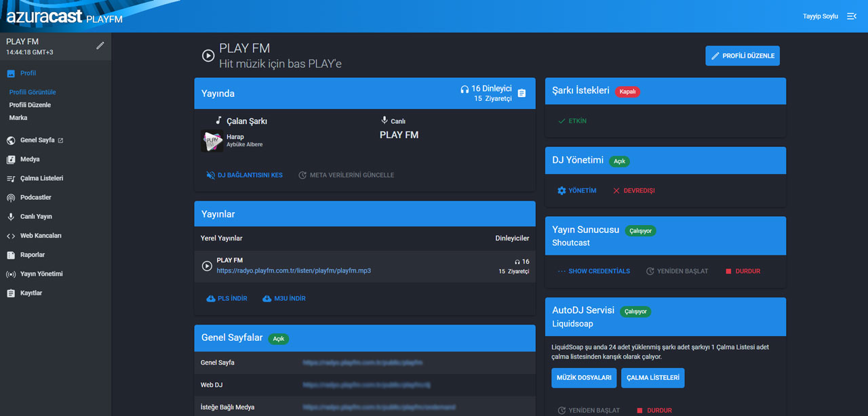The width and height of the screenshot is (868, 416).
Task: Click the 16 Dinleyici headphones count
Action: [x=486, y=89]
